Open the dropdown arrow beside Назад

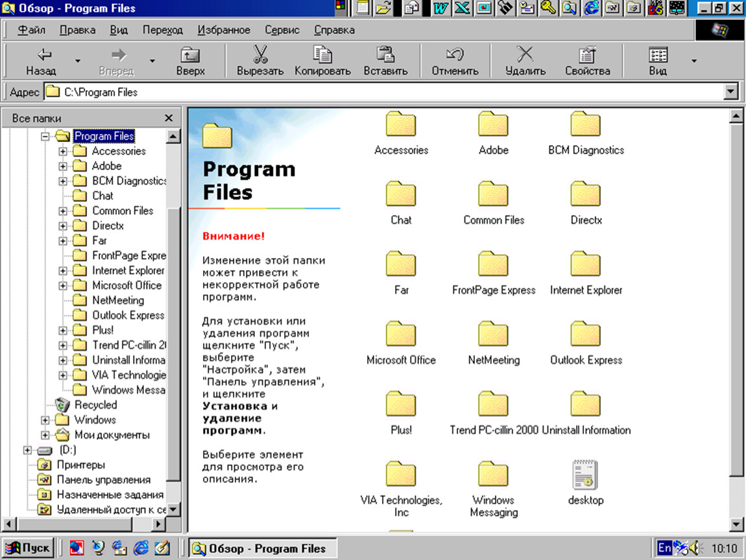click(78, 62)
